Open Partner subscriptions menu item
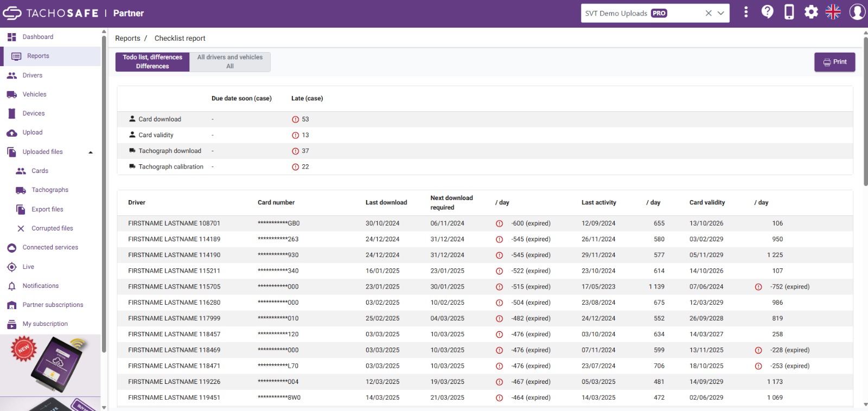868x411 pixels. pos(53,305)
